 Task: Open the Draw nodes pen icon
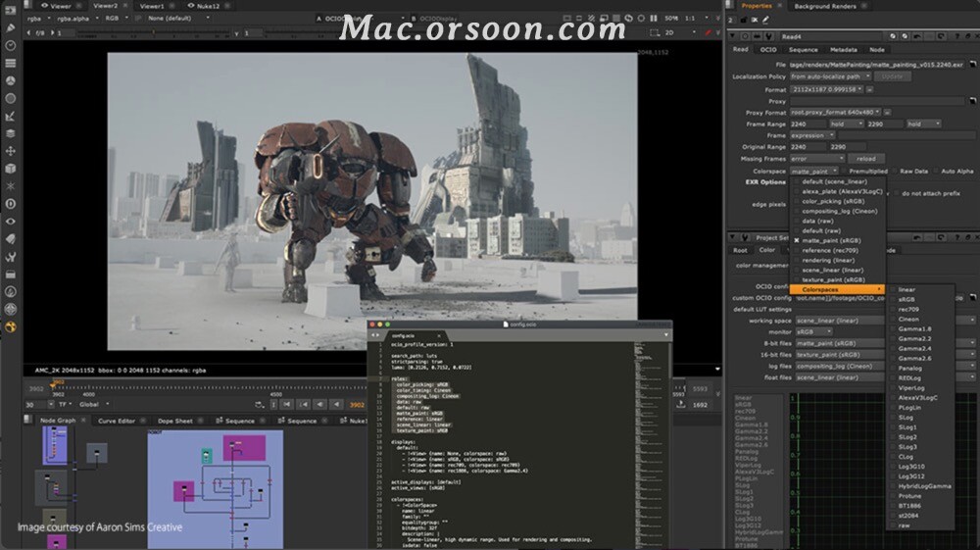11,28
